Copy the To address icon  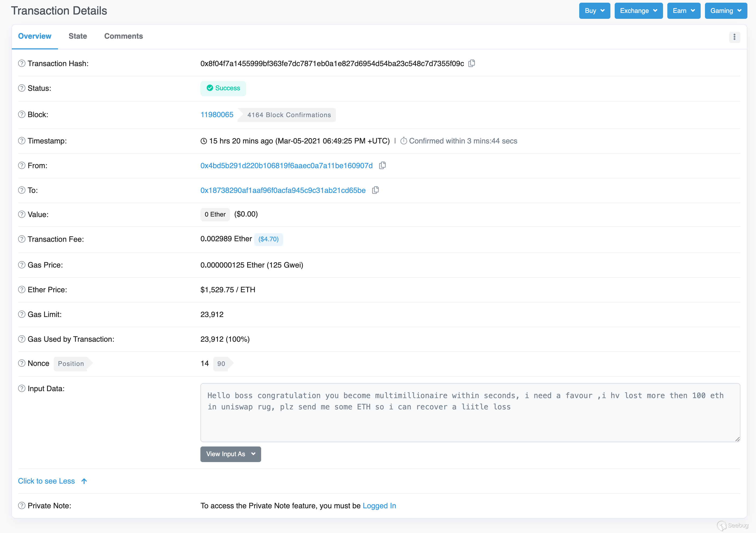pyautogui.click(x=375, y=190)
